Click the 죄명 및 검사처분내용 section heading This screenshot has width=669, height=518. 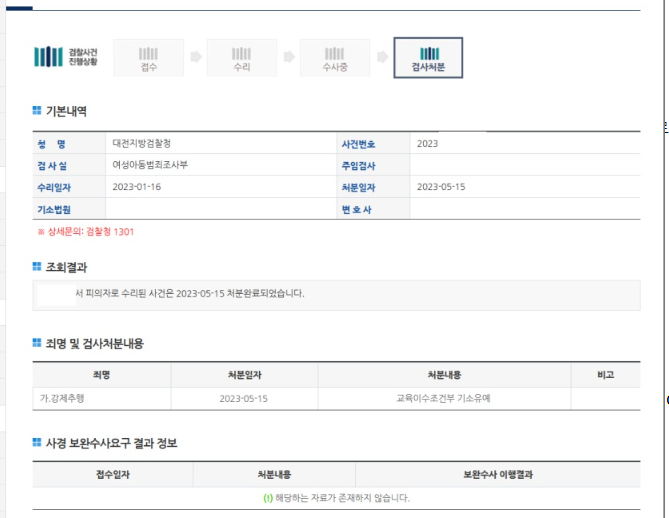point(94,343)
